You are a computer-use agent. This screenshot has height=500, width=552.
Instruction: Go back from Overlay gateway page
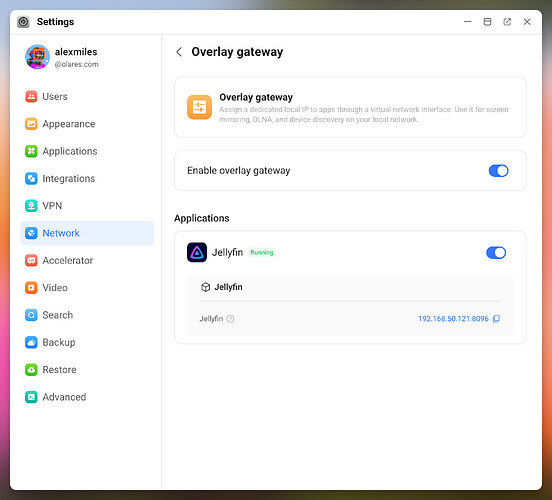[x=179, y=52]
